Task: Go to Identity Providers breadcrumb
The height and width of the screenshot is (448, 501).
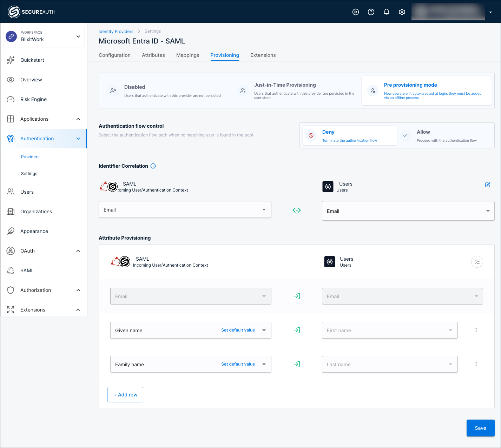Action: pyautogui.click(x=116, y=32)
